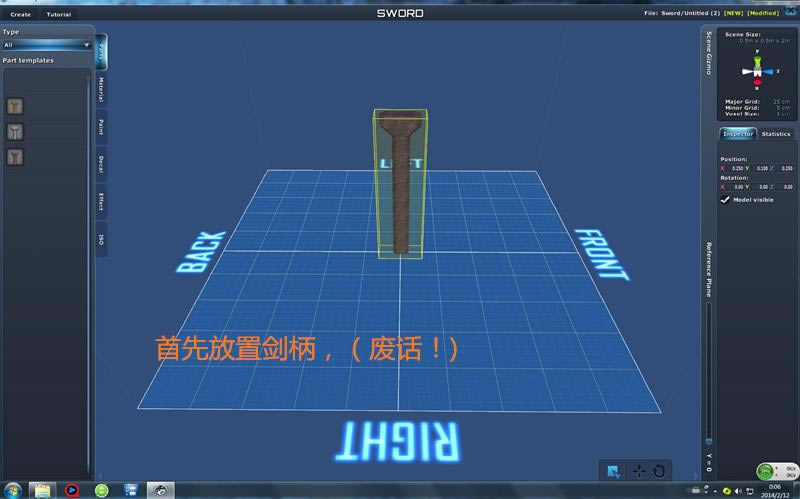Image resolution: width=800 pixels, height=499 pixels.
Task: Toggle the Model visible checkbox
Action: point(725,199)
